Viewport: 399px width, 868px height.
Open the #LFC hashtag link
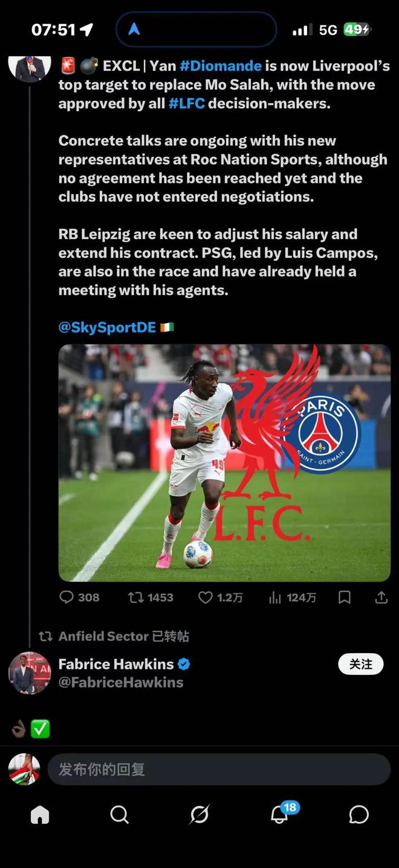coord(187,104)
